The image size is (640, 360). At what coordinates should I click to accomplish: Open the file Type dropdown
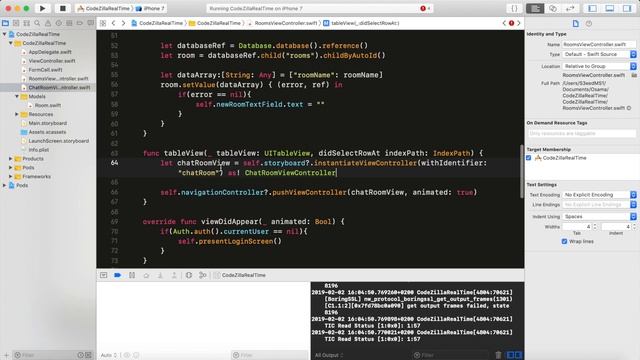[x=599, y=54]
